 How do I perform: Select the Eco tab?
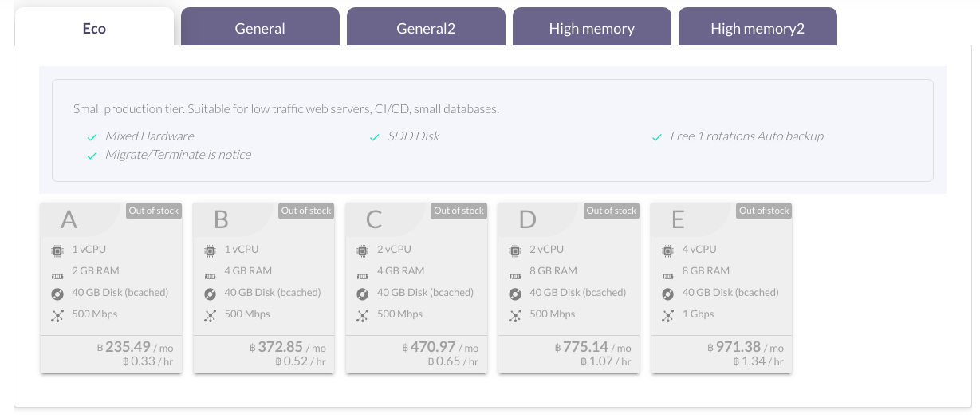pyautogui.click(x=94, y=28)
